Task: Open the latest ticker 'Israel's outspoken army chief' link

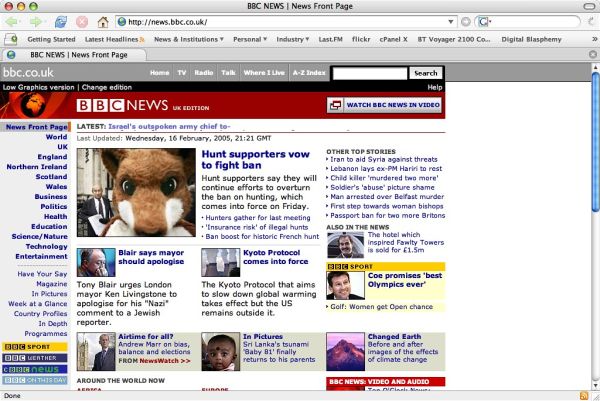Action: tap(169, 127)
